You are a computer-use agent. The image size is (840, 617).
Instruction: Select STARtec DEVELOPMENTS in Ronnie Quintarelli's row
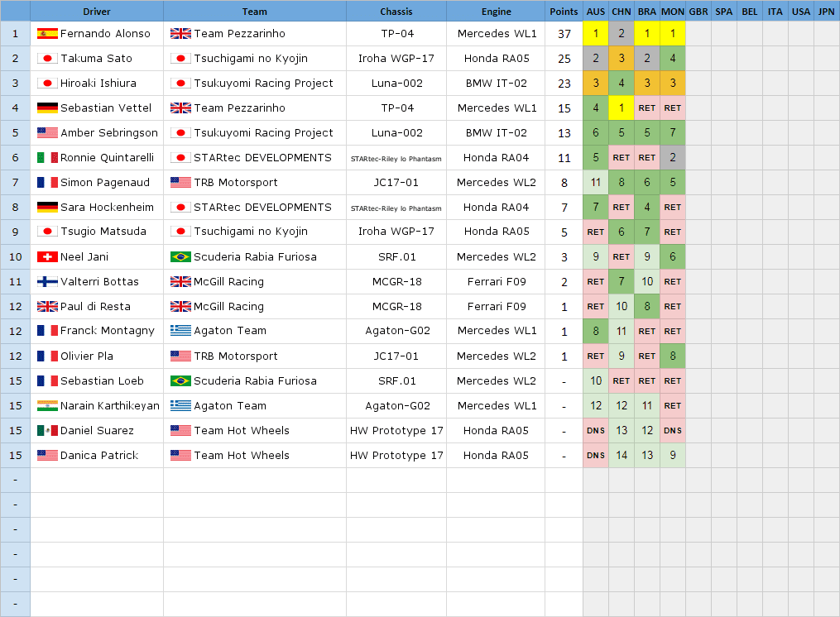click(262, 157)
